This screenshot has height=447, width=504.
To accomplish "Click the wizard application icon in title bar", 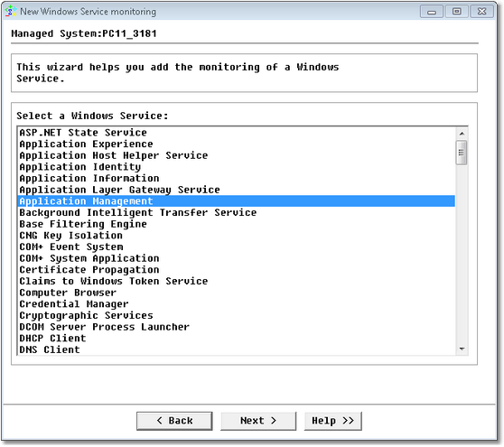I will pos(11,11).
